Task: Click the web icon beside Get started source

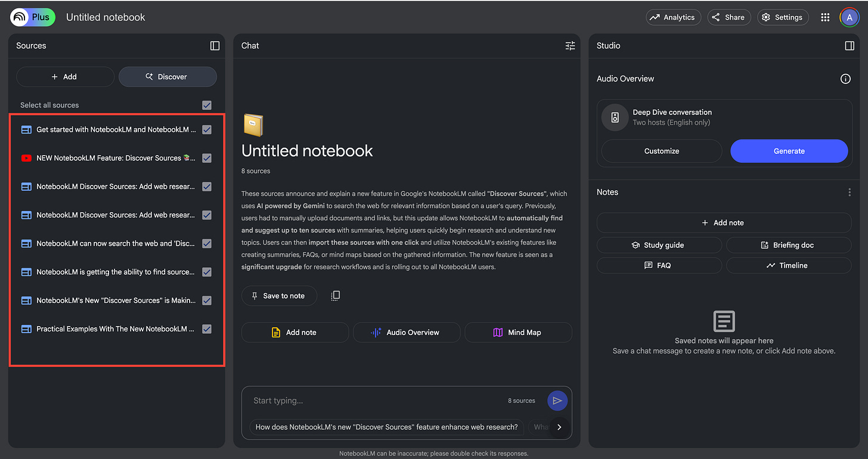Action: (x=26, y=129)
